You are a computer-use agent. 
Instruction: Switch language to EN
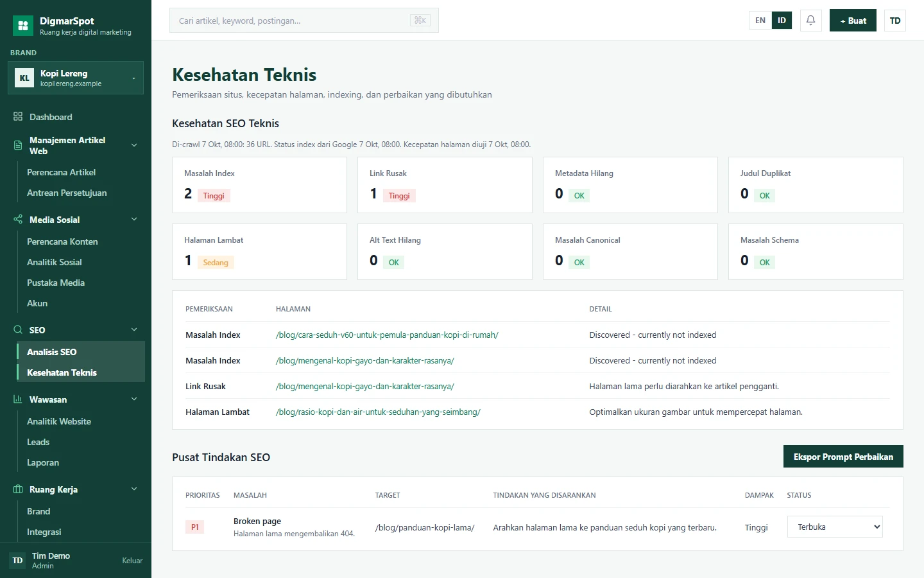coord(760,21)
